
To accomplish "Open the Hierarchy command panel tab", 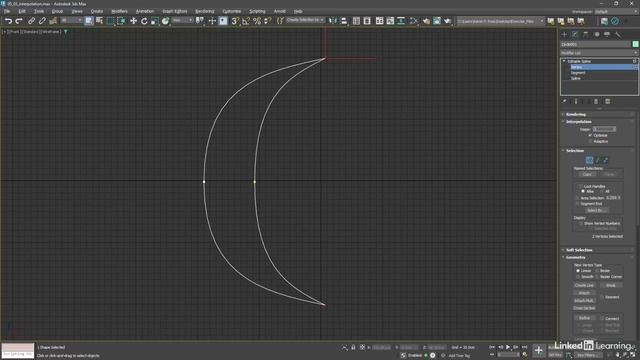I will [586, 35].
